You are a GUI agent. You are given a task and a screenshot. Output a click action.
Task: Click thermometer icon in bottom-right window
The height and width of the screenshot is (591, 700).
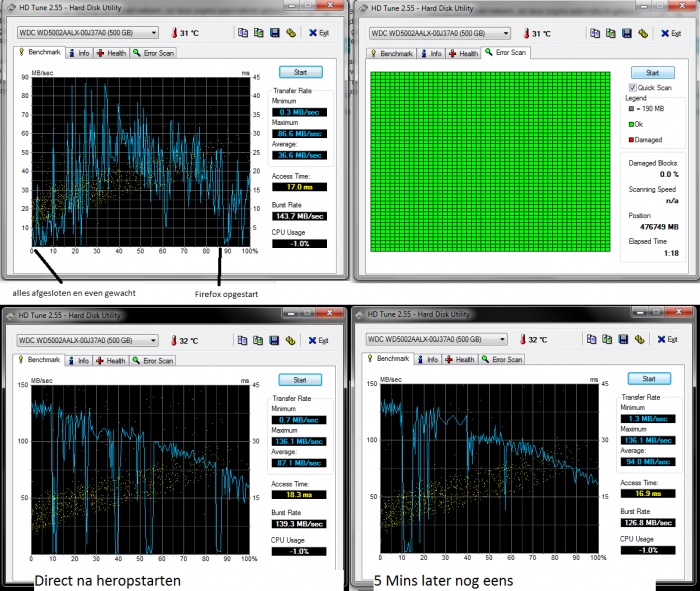523,339
